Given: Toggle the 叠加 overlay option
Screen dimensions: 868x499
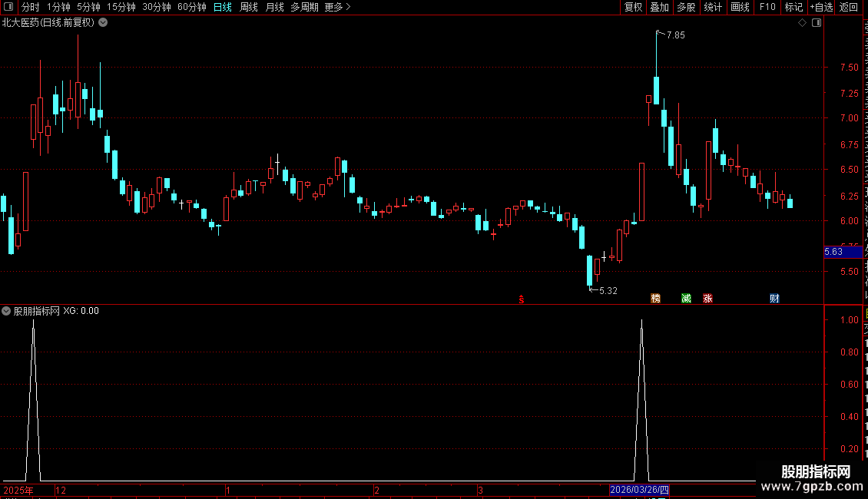Looking at the screenshot, I should pyautogui.click(x=659, y=7).
